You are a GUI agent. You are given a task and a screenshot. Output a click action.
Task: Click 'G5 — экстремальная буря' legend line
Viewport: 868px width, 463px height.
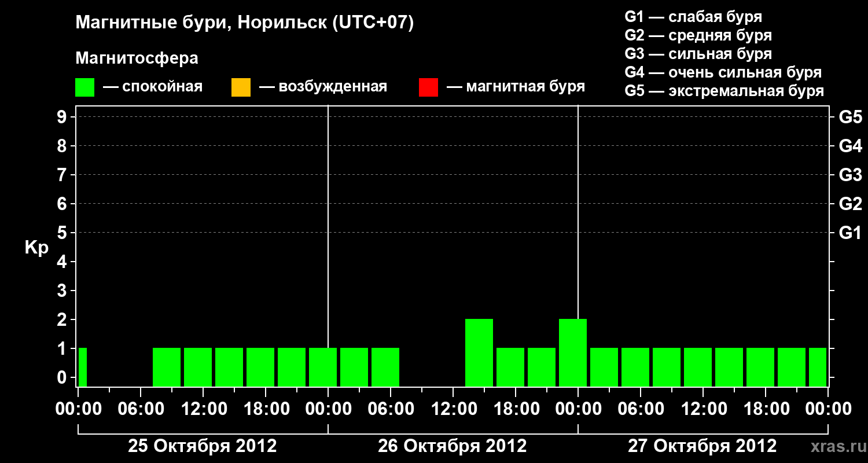(724, 91)
